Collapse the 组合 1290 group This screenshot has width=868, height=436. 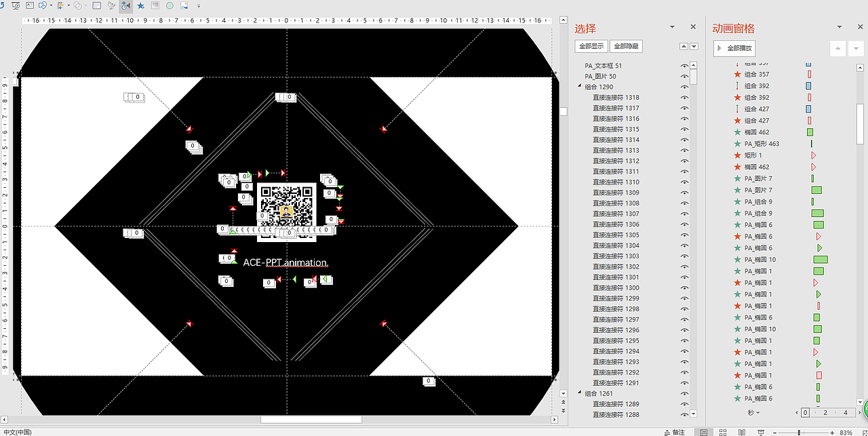[x=580, y=87]
